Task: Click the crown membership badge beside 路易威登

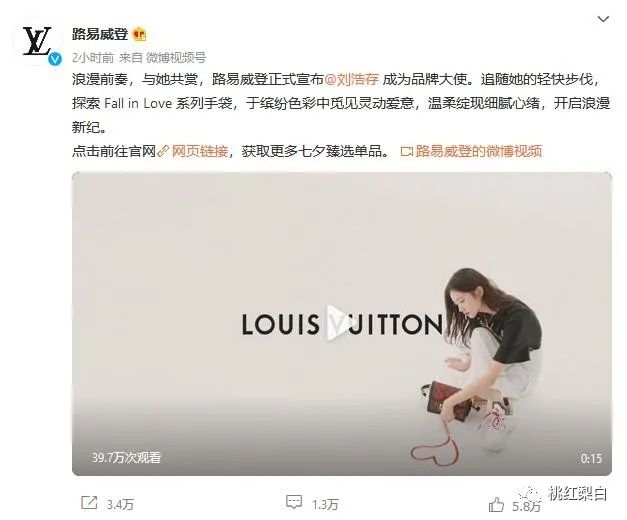Action: (x=139, y=34)
